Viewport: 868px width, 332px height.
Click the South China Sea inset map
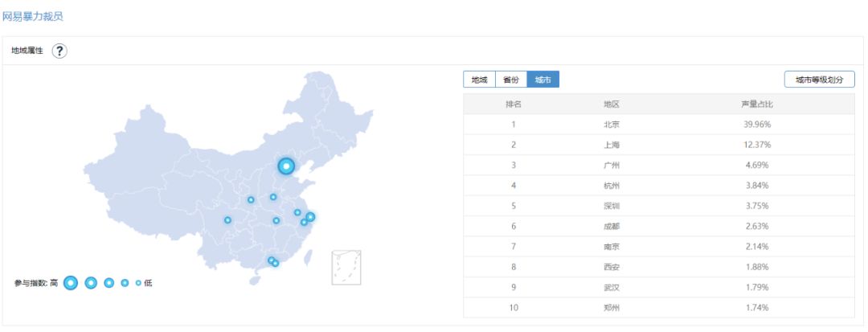pos(346,267)
